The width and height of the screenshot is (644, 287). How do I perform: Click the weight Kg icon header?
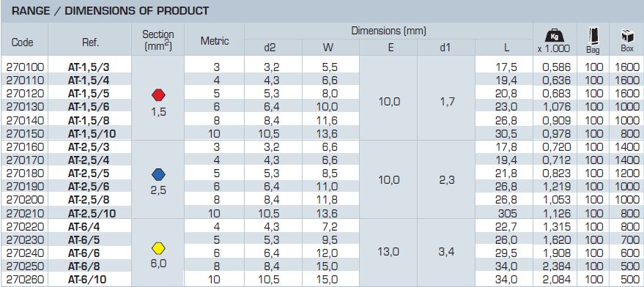[x=553, y=37]
